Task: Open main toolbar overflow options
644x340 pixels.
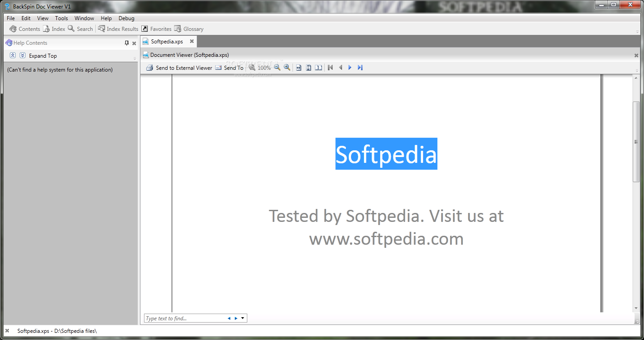Action: (637, 32)
